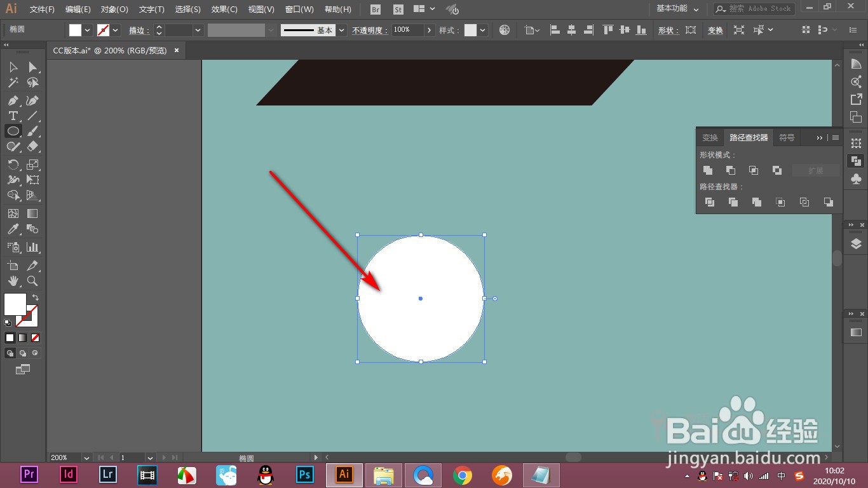Enable Draw Normal mode
868x488 pixels.
(x=10, y=353)
